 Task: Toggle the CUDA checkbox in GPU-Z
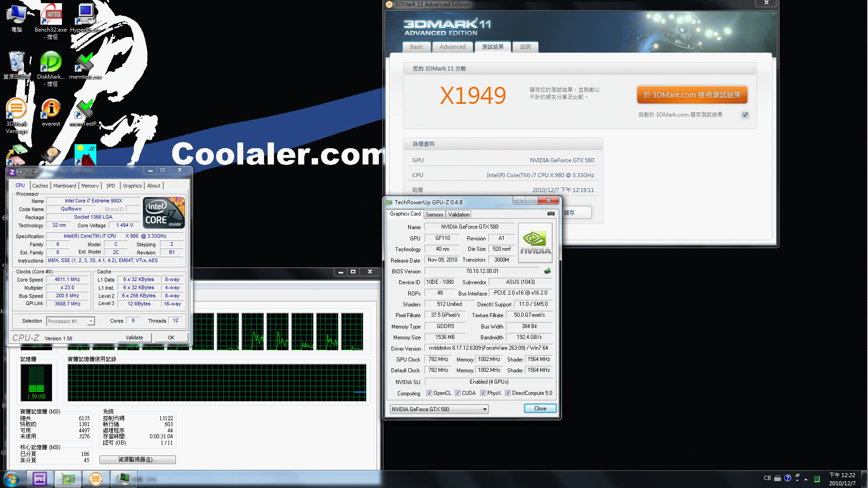coord(458,393)
